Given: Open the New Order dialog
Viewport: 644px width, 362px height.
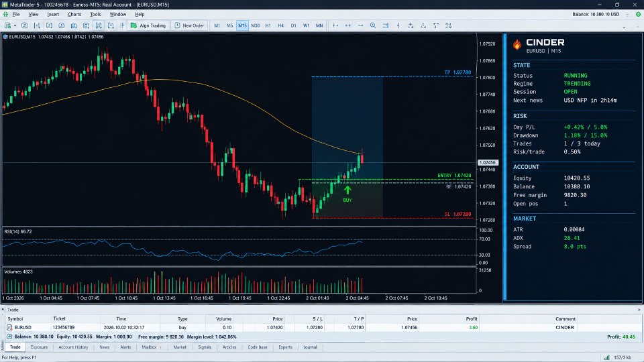Looking at the screenshot, I should (x=189, y=25).
